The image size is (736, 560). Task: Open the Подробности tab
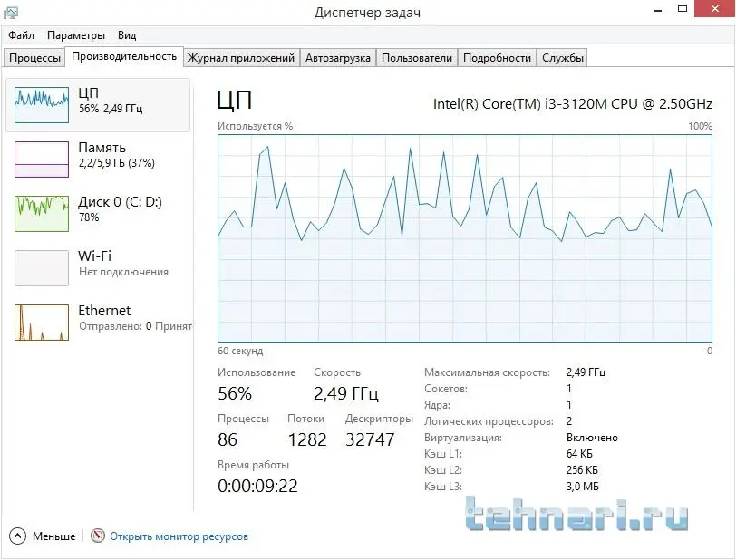click(x=497, y=58)
